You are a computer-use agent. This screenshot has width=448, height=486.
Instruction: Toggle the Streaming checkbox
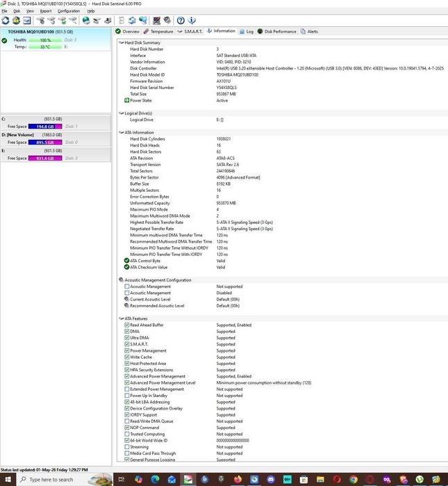127,446
